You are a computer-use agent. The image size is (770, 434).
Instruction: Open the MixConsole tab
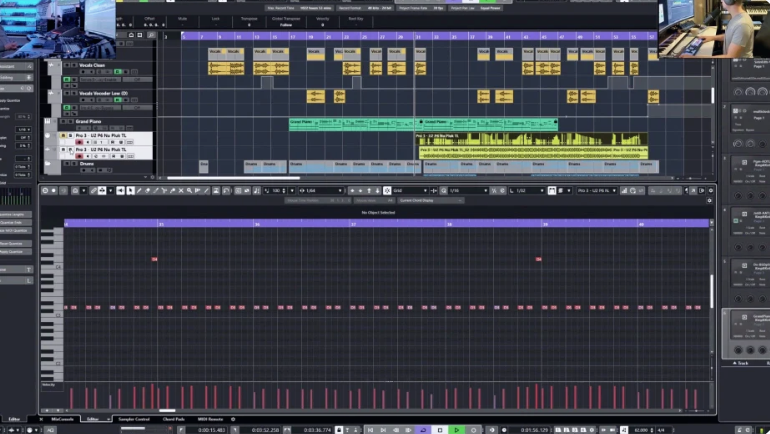(63, 419)
